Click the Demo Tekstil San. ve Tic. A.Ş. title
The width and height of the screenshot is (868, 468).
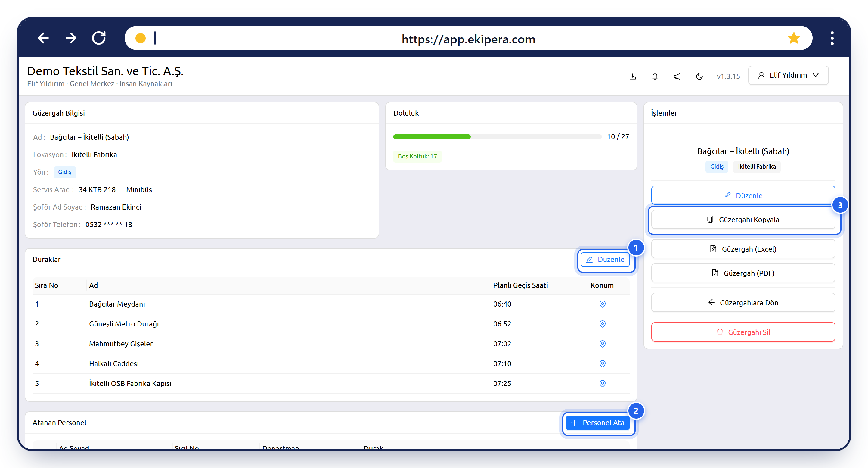(x=105, y=71)
